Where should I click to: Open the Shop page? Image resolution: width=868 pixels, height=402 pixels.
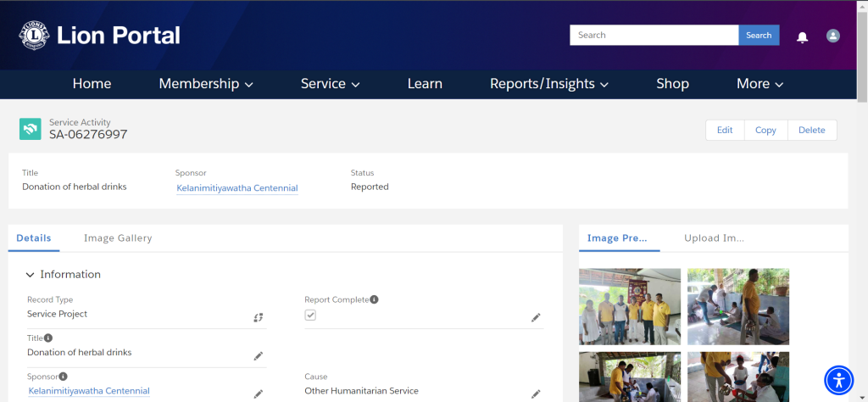pos(672,84)
